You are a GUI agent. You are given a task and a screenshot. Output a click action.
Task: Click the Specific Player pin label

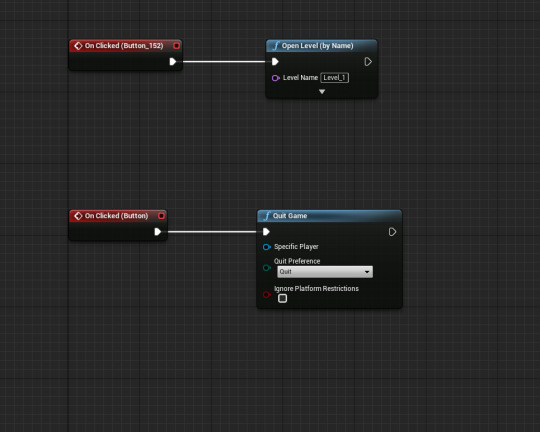(x=296, y=247)
